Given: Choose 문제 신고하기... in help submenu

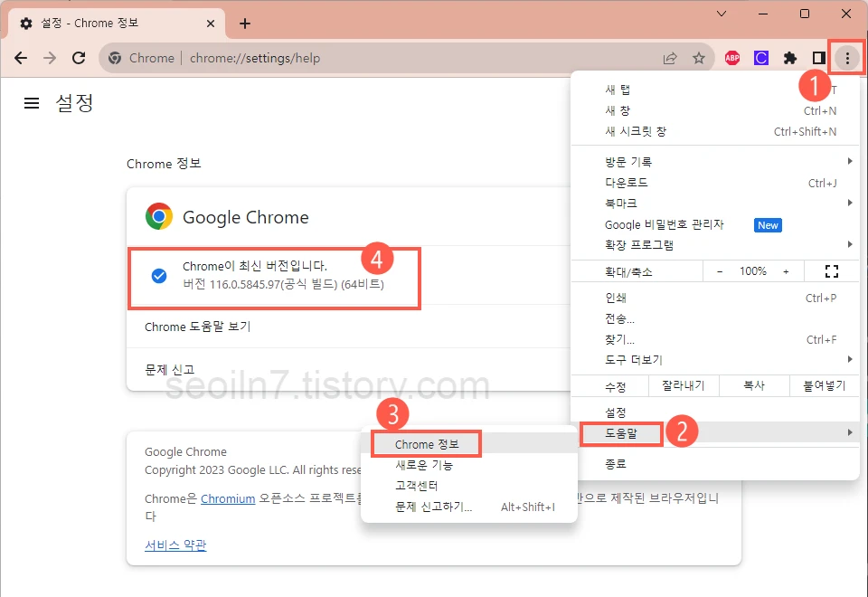Looking at the screenshot, I should [469, 507].
